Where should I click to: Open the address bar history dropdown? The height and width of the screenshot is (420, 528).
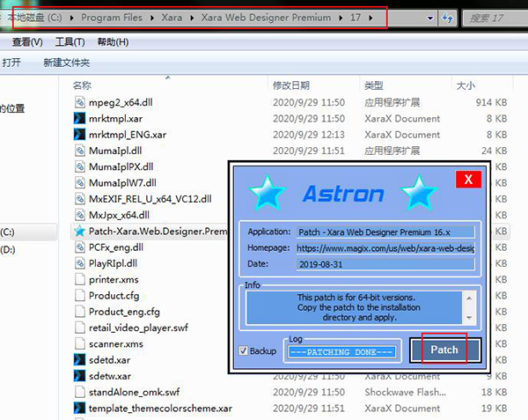point(430,18)
